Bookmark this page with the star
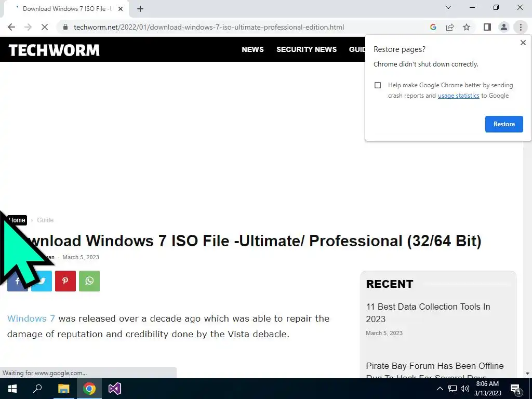532x399 pixels. point(467,27)
